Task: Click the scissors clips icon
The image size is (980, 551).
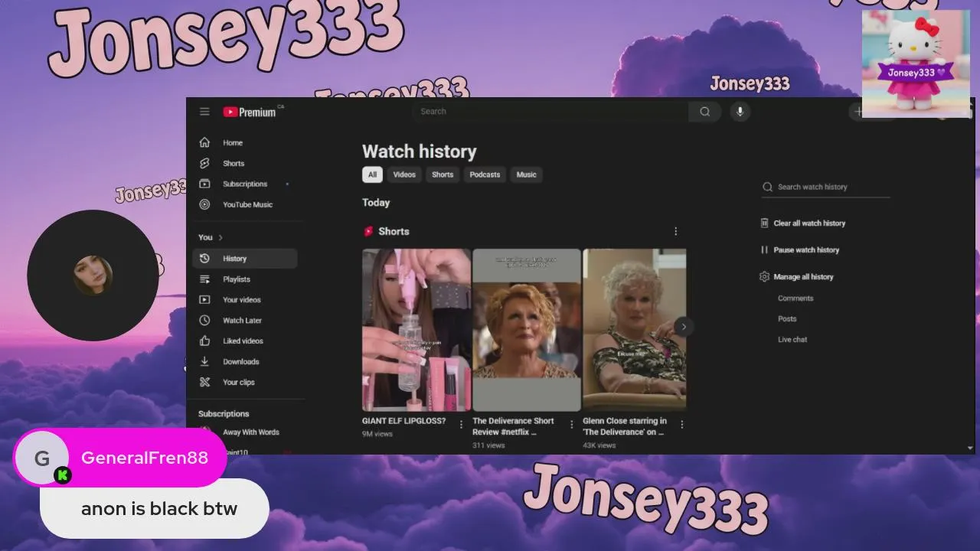Action: [x=204, y=383]
